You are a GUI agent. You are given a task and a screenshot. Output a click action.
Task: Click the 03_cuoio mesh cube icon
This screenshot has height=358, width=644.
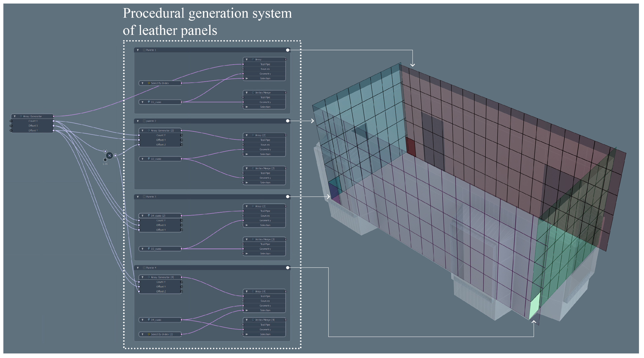pyautogui.click(x=149, y=249)
